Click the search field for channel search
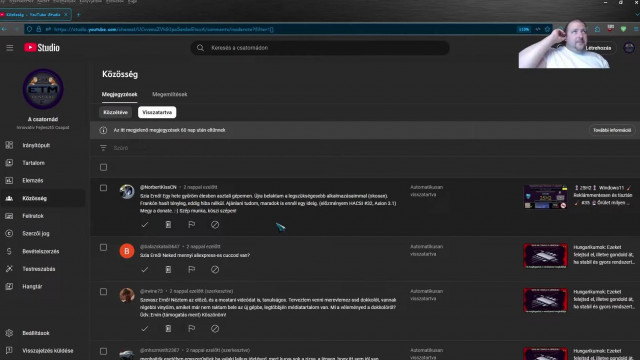640x360 pixels. coord(320,48)
